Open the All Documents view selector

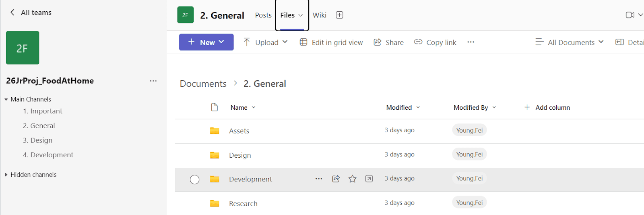[570, 42]
